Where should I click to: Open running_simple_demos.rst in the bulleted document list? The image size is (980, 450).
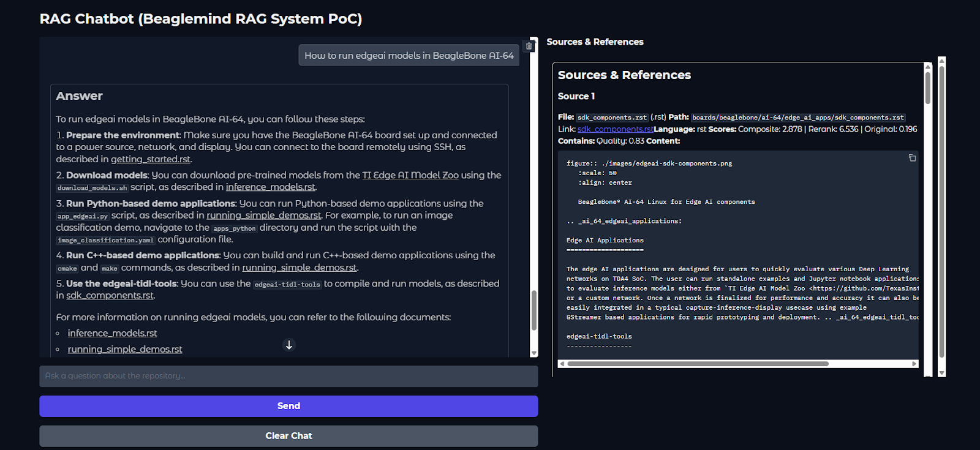point(125,349)
